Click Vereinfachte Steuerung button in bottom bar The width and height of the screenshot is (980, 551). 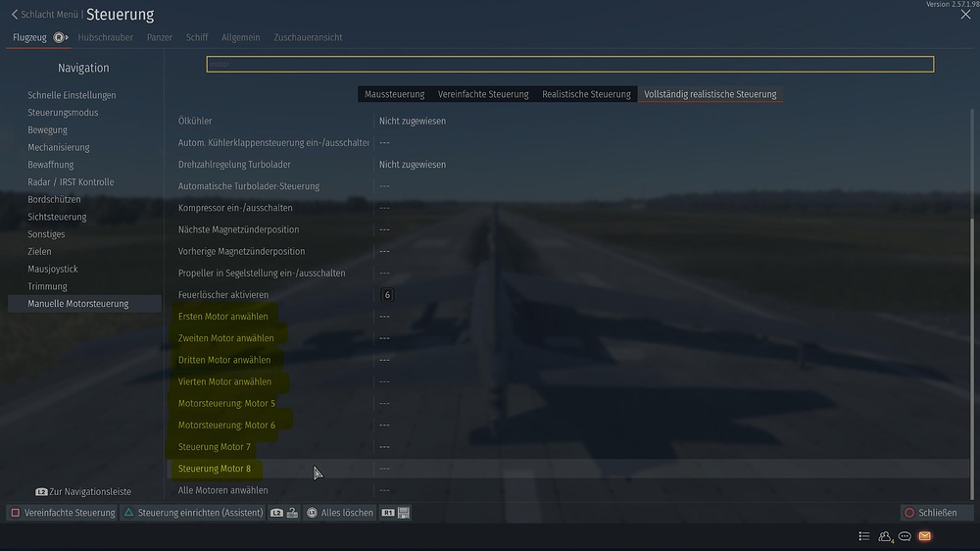(x=63, y=513)
